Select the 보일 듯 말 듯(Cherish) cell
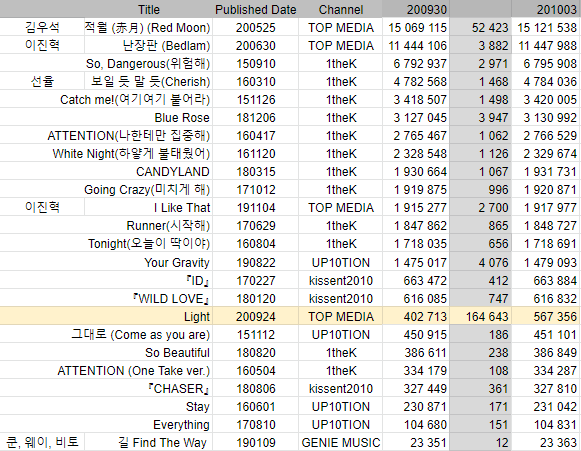The height and width of the screenshot is (451, 581). click(x=150, y=81)
